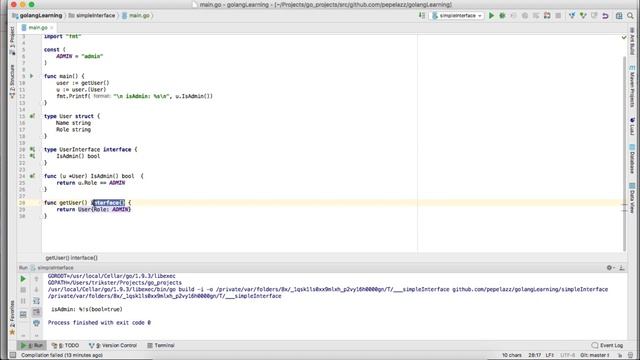The height and width of the screenshot is (360, 640).
Task: Select the simpleInterface tab in Run panel
Action: tap(52, 268)
